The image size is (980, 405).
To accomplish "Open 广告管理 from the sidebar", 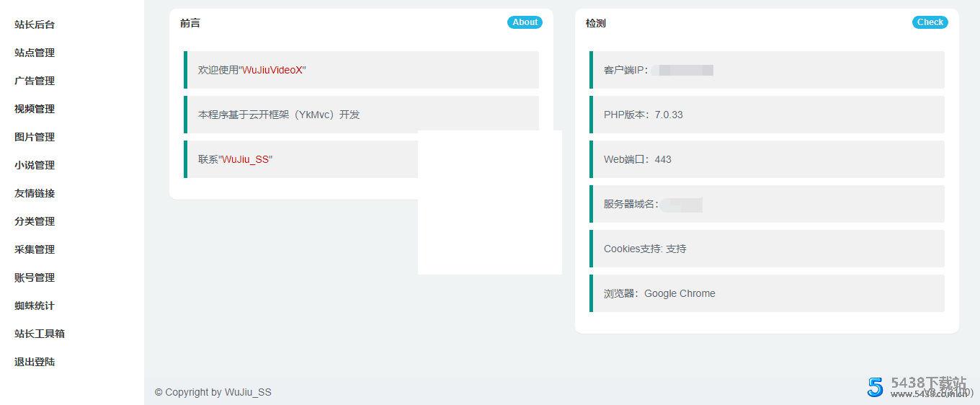I will 35,81.
